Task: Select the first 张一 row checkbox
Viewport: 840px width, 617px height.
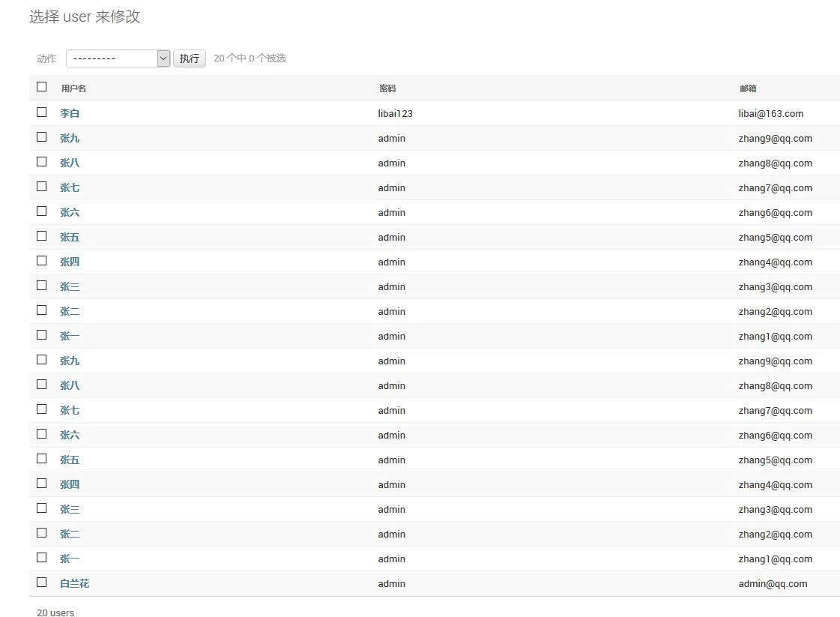Action: coord(41,335)
